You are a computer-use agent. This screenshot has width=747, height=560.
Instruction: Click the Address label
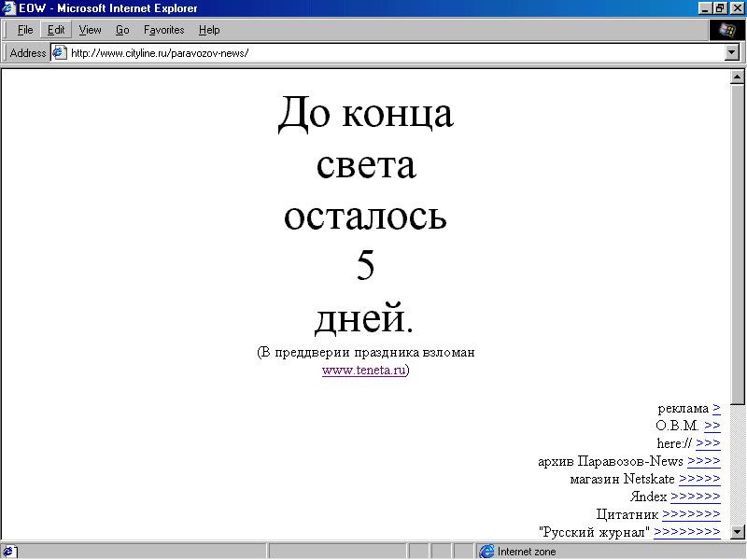[28, 53]
